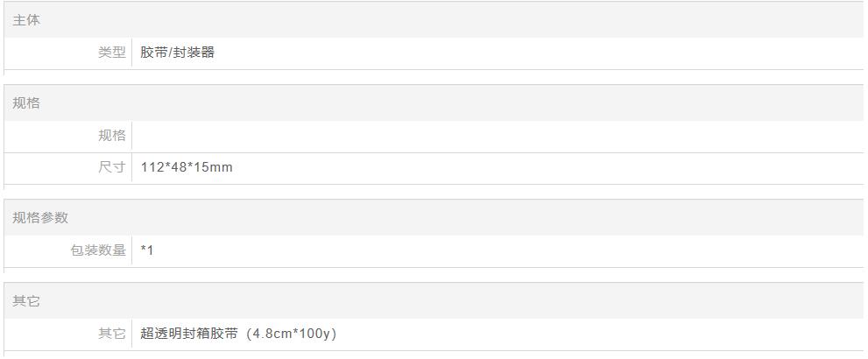Image resolution: width=868 pixels, height=359 pixels.
Task: Select the 超透明封箱胶带 description text
Action: pyautogui.click(x=189, y=334)
